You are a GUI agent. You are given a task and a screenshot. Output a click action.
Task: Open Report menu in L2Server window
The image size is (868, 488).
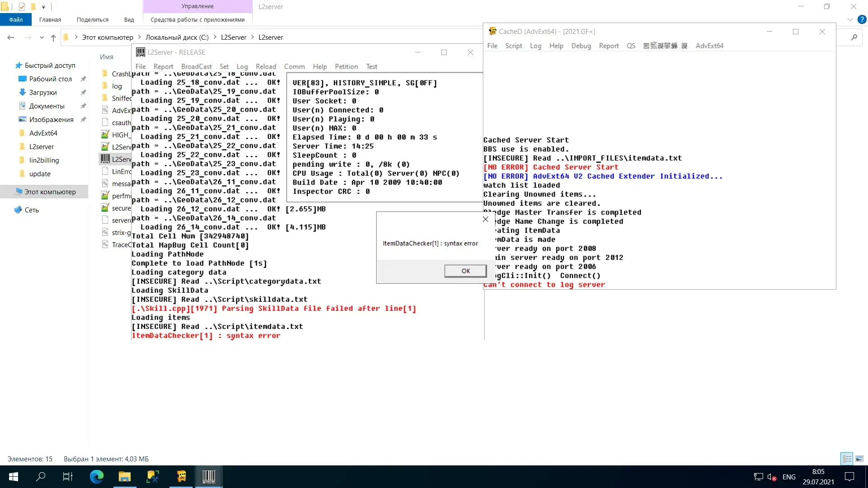tap(163, 66)
